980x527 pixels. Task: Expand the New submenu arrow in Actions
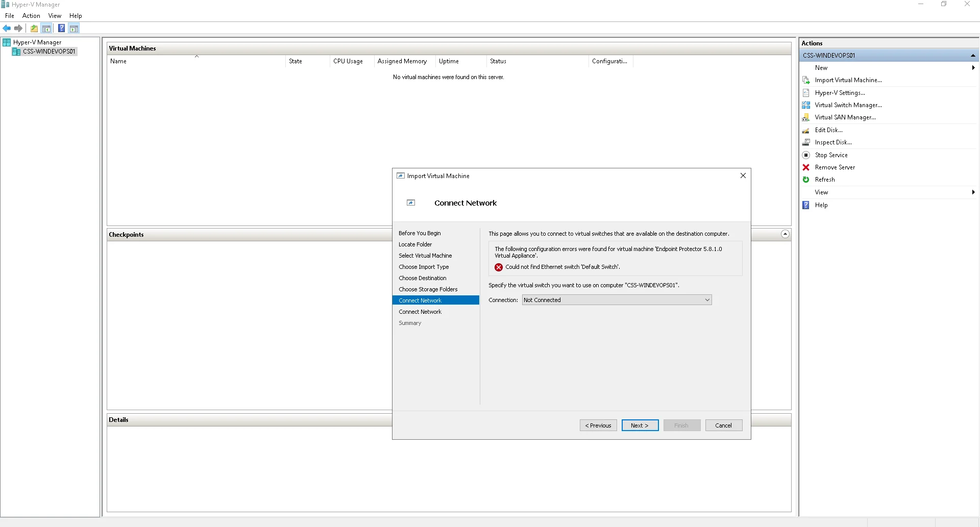pyautogui.click(x=973, y=68)
